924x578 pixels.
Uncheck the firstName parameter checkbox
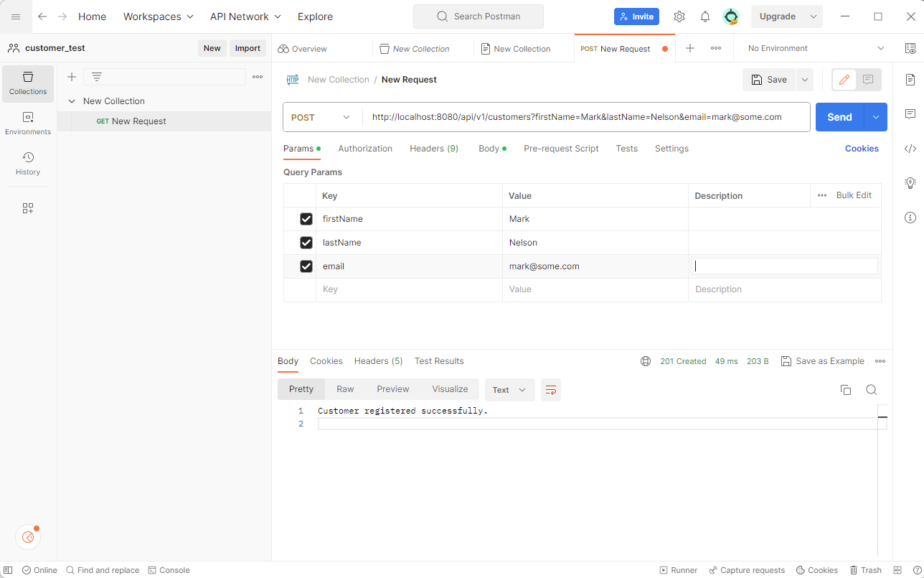pos(306,219)
